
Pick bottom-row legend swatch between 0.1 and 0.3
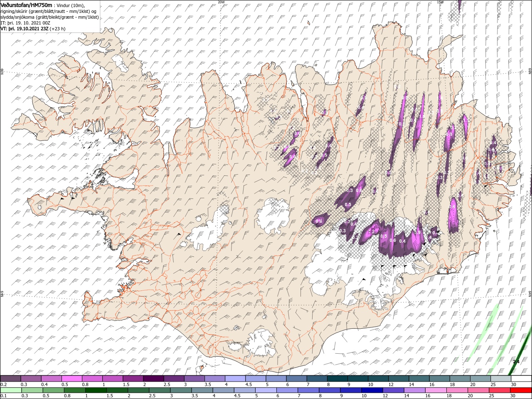[10, 390]
